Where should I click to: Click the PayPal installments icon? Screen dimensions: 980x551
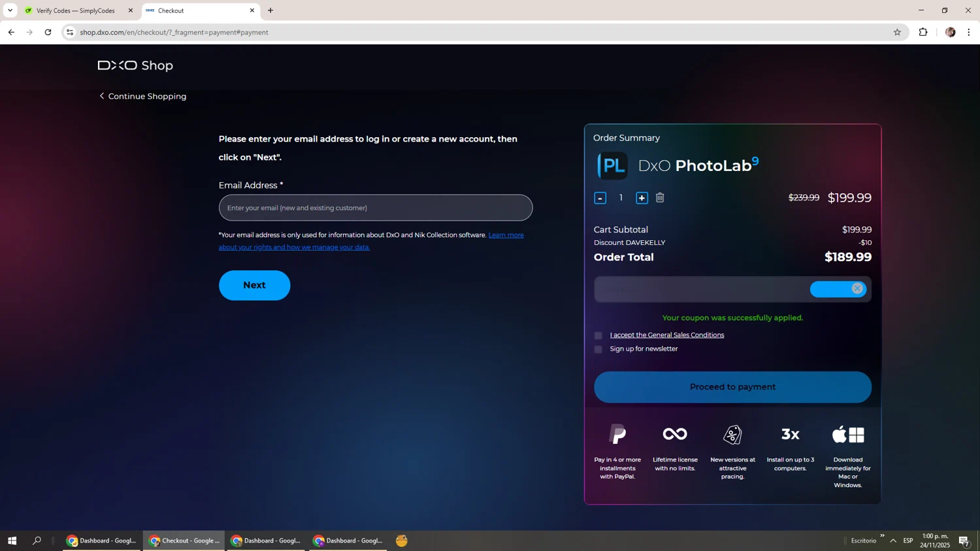click(x=617, y=434)
